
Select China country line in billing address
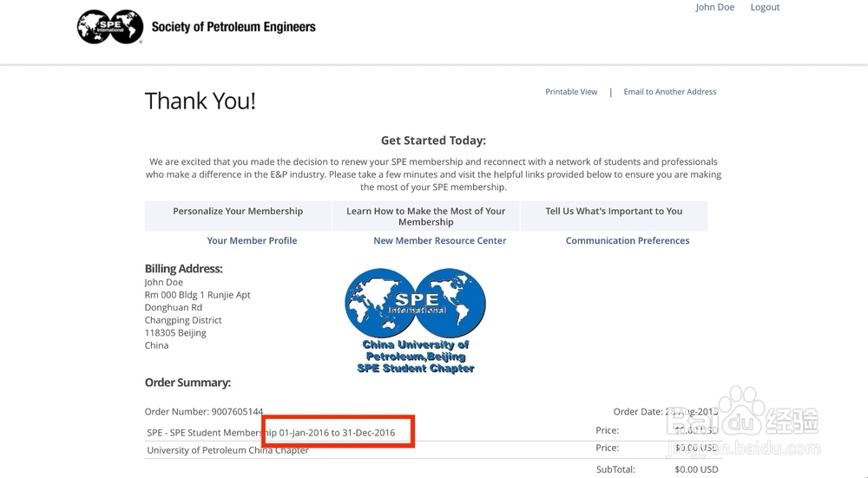[156, 346]
